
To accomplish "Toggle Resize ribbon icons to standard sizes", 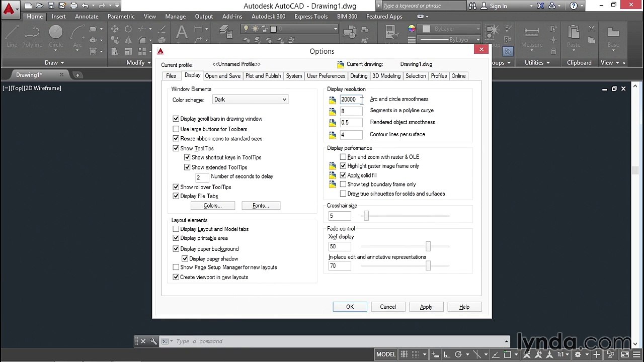I will tap(176, 138).
